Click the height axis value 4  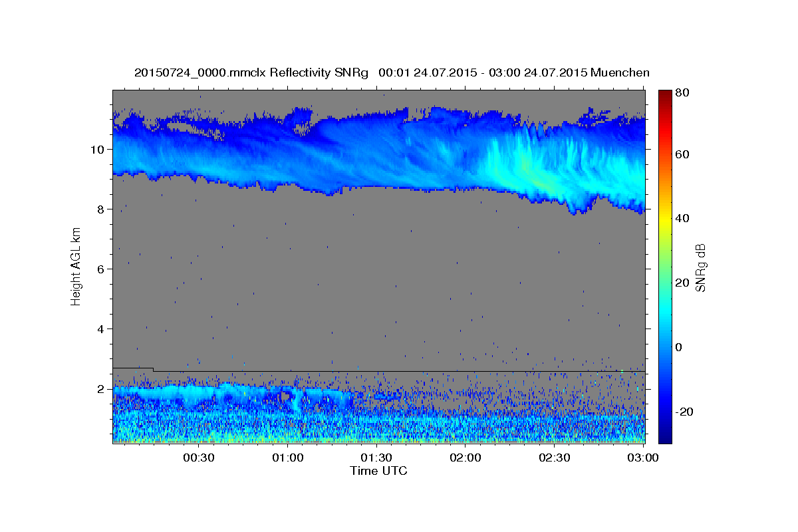tap(101, 329)
